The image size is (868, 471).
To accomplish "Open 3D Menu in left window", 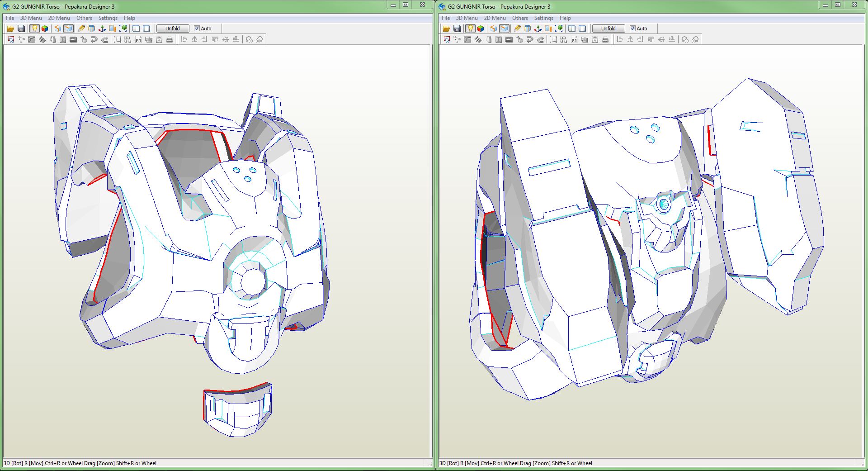I will [31, 18].
